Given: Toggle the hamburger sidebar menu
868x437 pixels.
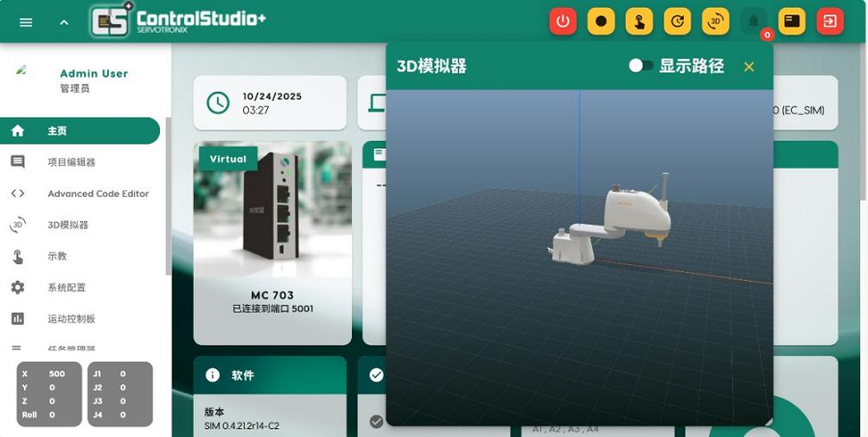Looking at the screenshot, I should click(x=26, y=22).
